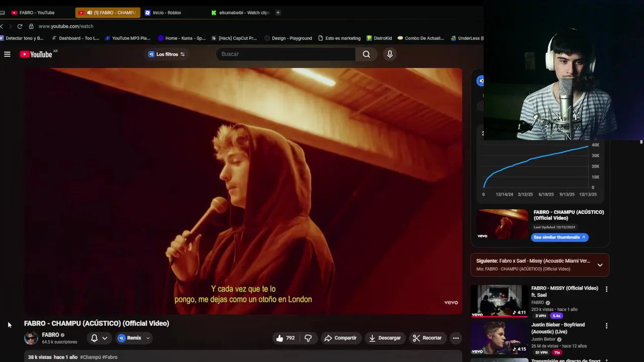Open the more actions three-dot menu
Viewport: 644px width, 362px height.
[456, 338]
